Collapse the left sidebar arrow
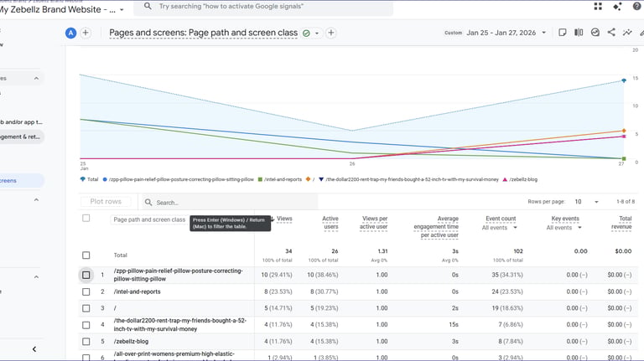 tap(34, 349)
